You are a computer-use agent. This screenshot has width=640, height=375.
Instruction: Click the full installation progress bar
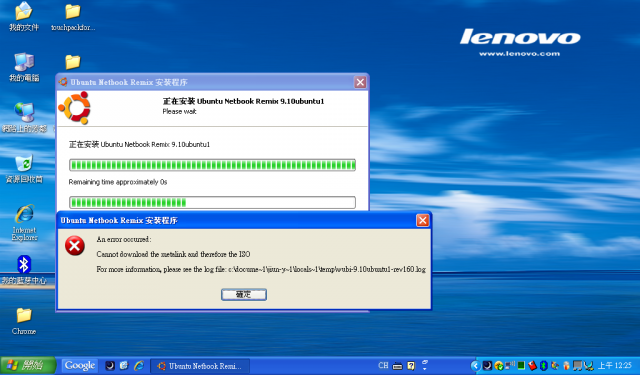212,165
